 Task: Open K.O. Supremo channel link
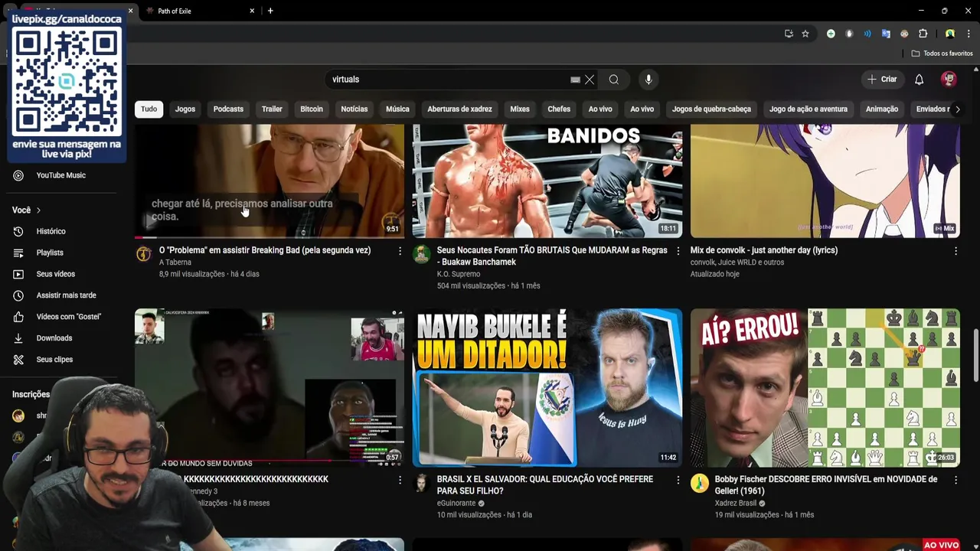pyautogui.click(x=459, y=274)
